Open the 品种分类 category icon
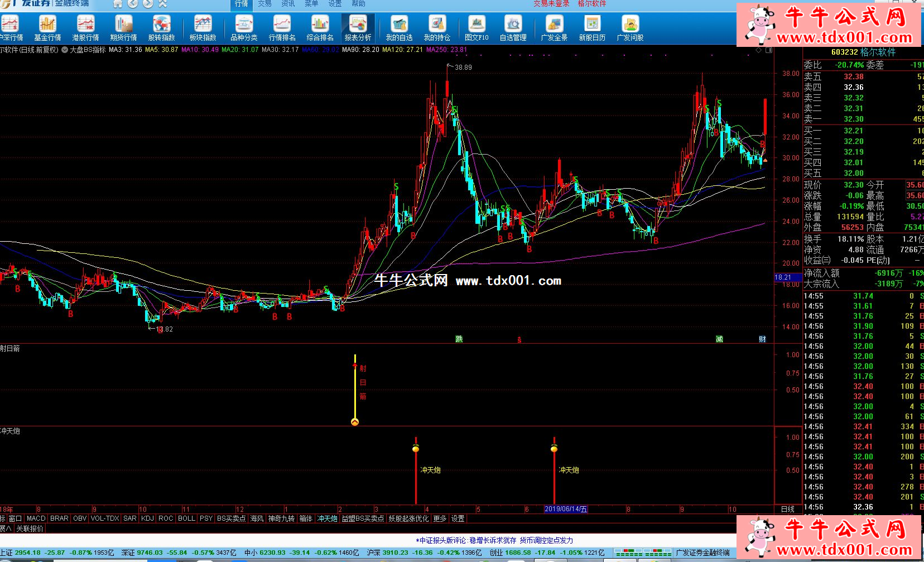This screenshot has height=562, width=924. (x=244, y=28)
